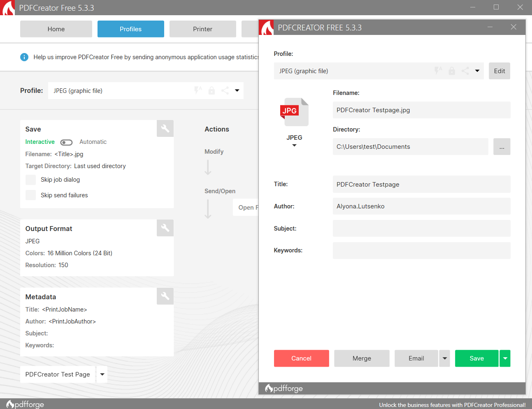Click "Filename: <Title>.jpg" in Save panel

click(54, 154)
